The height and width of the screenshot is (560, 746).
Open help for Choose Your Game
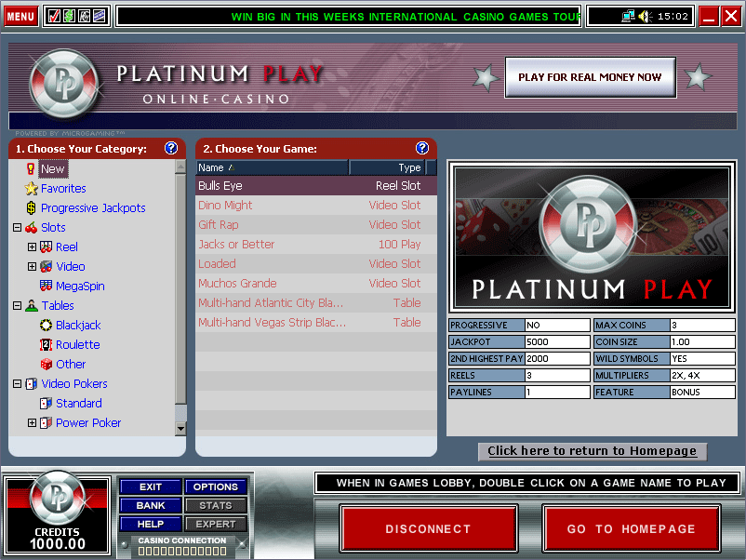(422, 149)
